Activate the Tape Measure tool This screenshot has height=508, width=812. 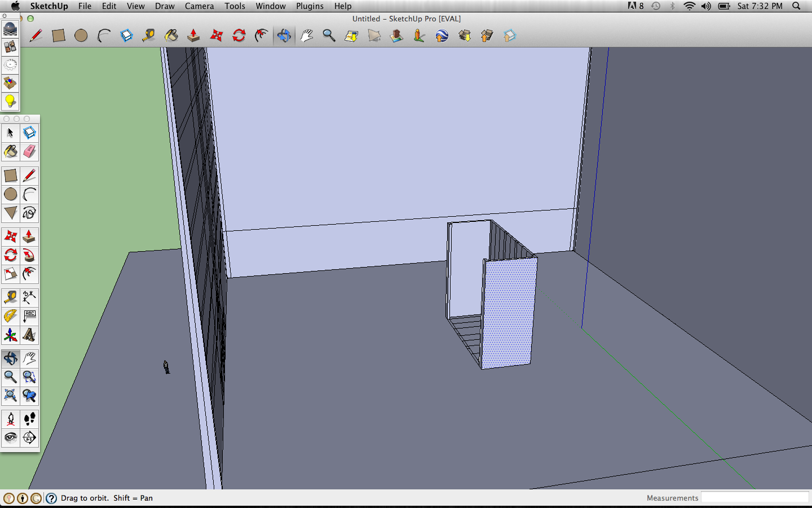149,36
